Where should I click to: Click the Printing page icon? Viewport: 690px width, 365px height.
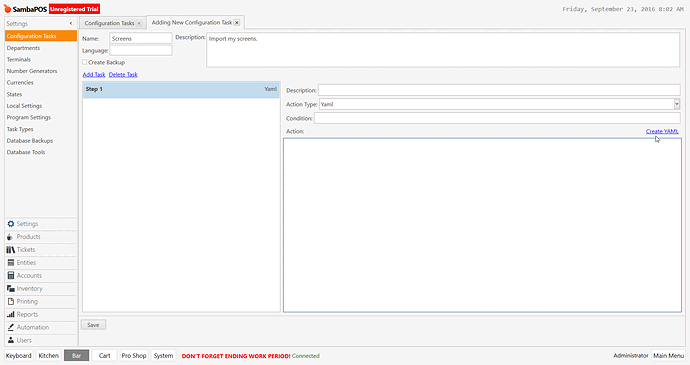[11, 302]
